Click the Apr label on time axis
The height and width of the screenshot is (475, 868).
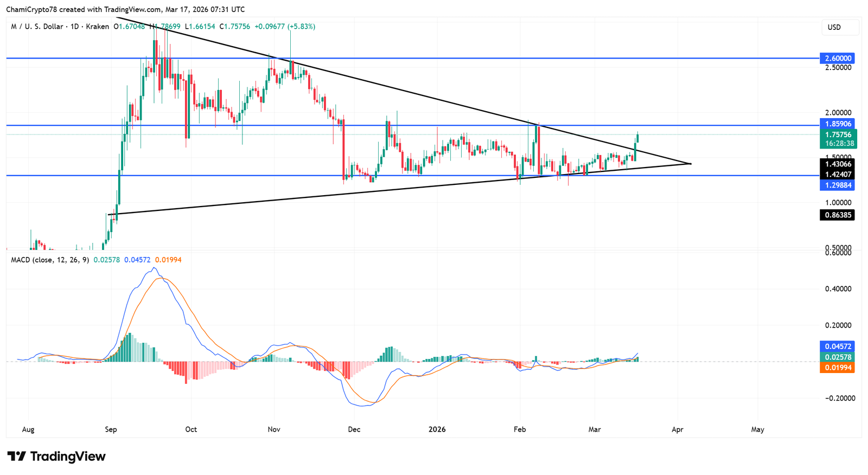click(677, 429)
